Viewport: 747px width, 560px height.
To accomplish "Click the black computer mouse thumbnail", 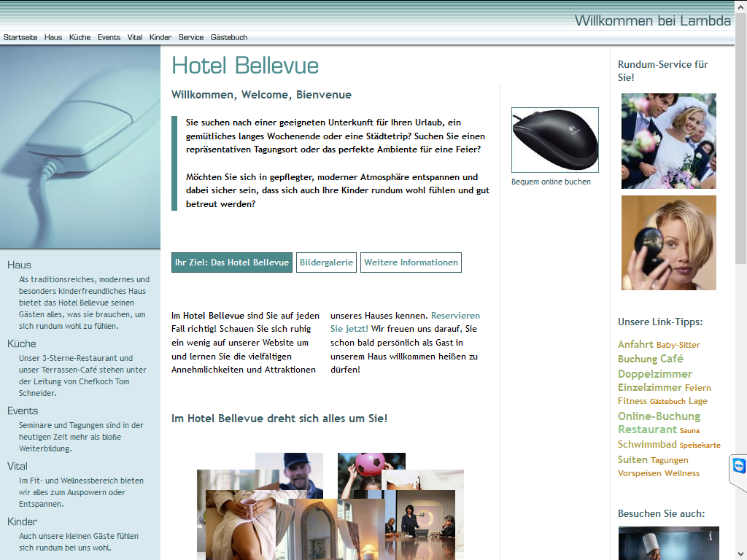I will tap(555, 140).
